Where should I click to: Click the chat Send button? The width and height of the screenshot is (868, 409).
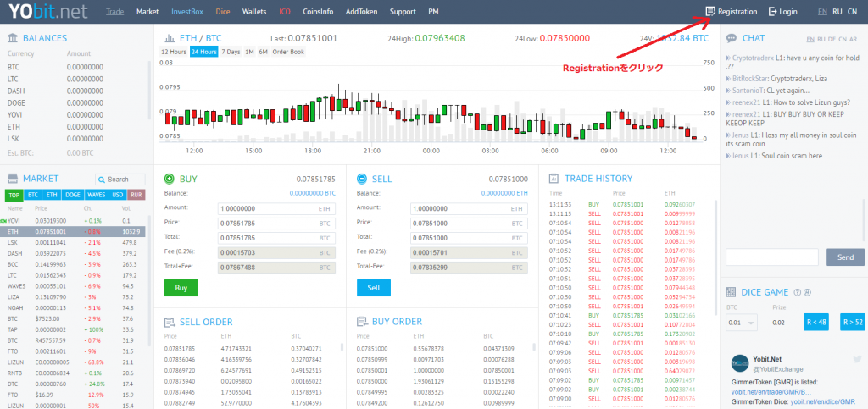[x=845, y=257]
